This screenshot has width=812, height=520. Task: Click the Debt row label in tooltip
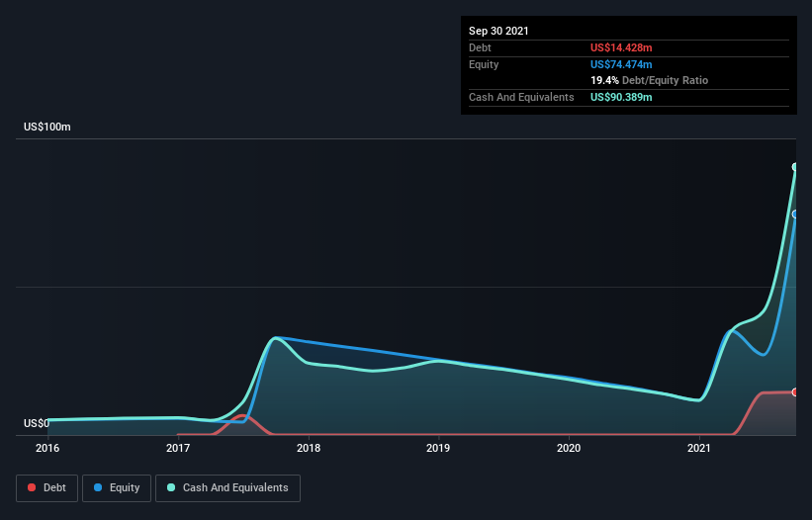click(480, 47)
